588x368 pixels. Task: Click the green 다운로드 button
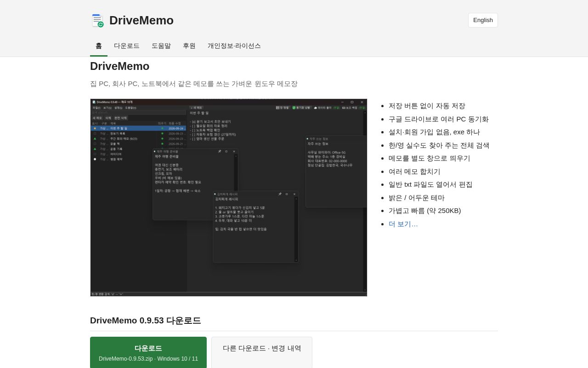(x=148, y=353)
